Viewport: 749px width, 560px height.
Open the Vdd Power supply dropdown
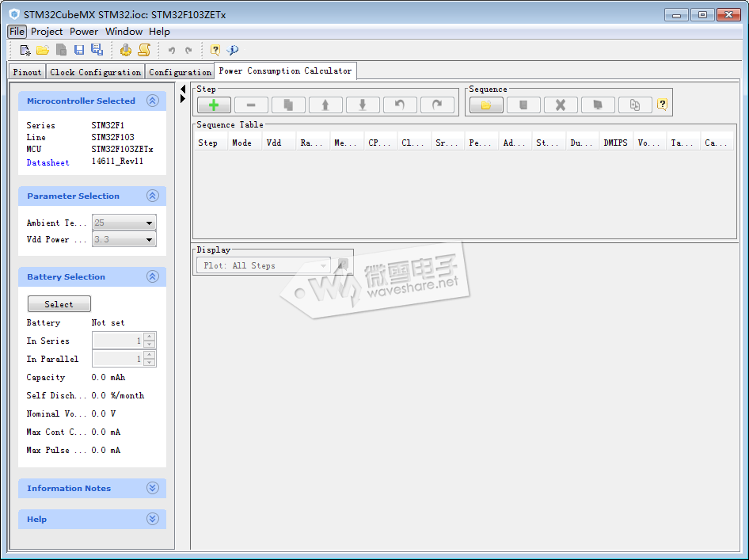149,239
